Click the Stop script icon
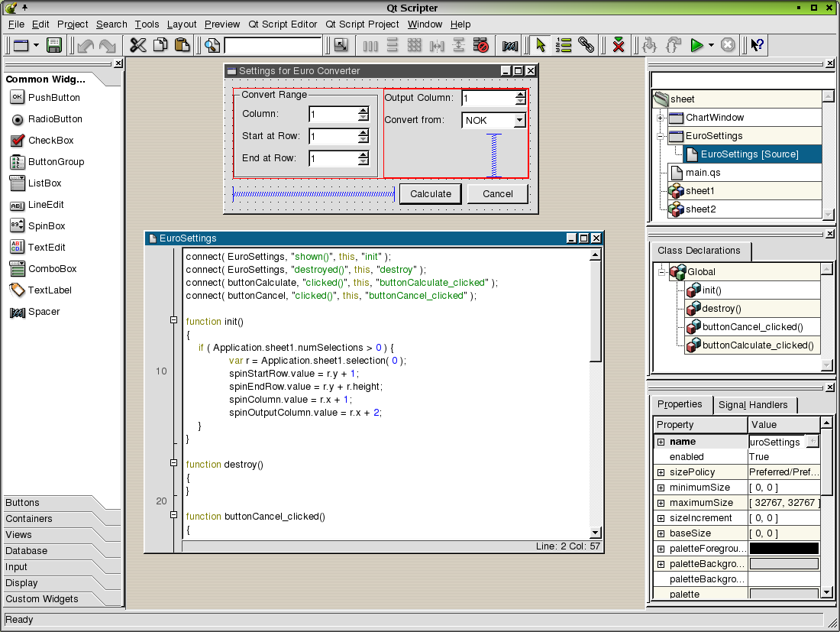 (728, 46)
